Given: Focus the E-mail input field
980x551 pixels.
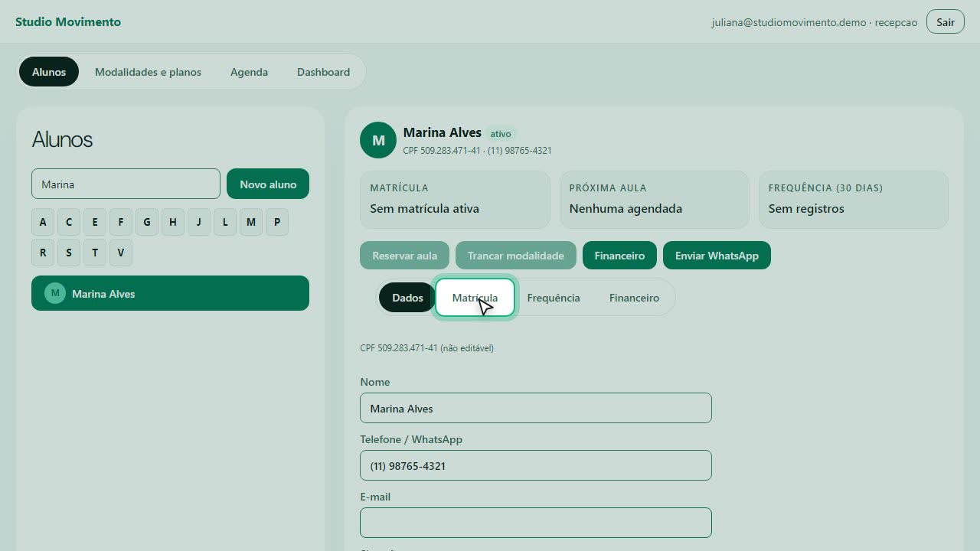Looking at the screenshot, I should 536,523.
